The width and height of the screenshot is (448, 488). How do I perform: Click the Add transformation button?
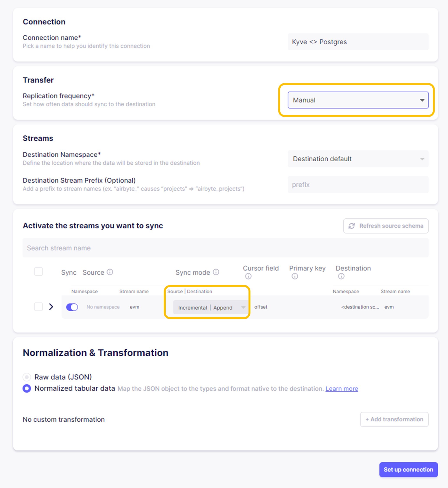pyautogui.click(x=394, y=419)
